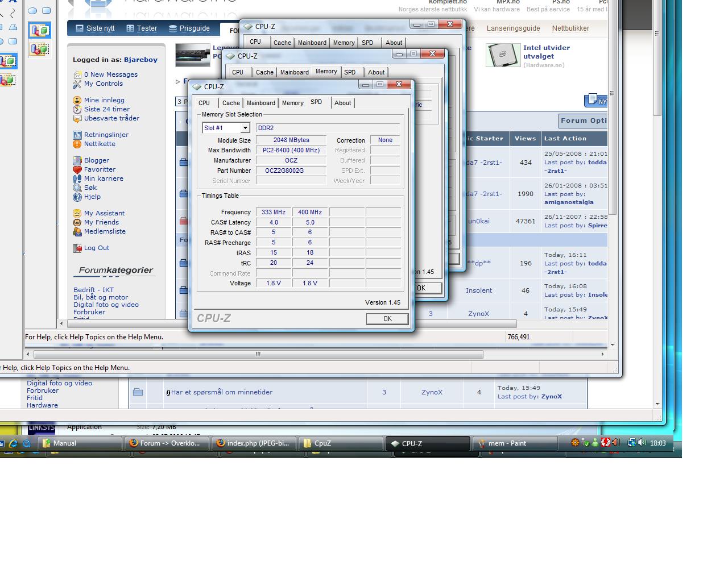Click the tools icon beside My Controls
Viewport: 728px width, 582px height.
[x=77, y=84]
